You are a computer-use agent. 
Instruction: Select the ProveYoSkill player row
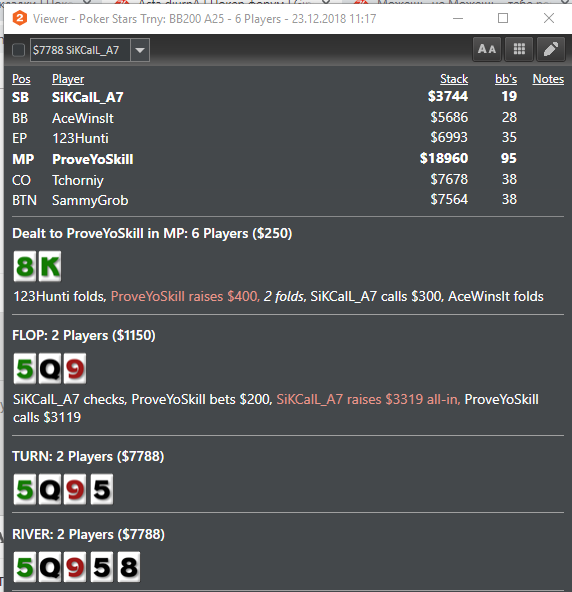click(x=288, y=159)
